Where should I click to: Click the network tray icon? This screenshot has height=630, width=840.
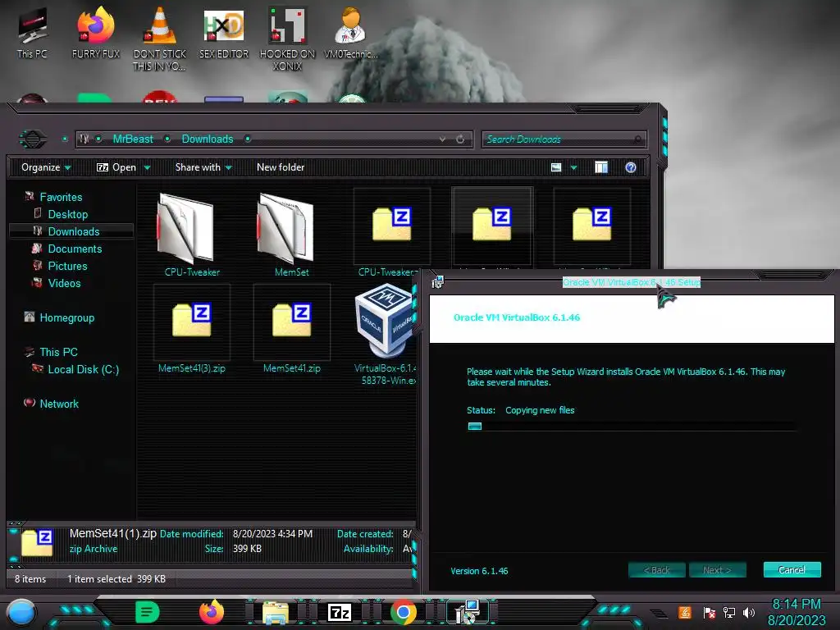pyautogui.click(x=729, y=612)
